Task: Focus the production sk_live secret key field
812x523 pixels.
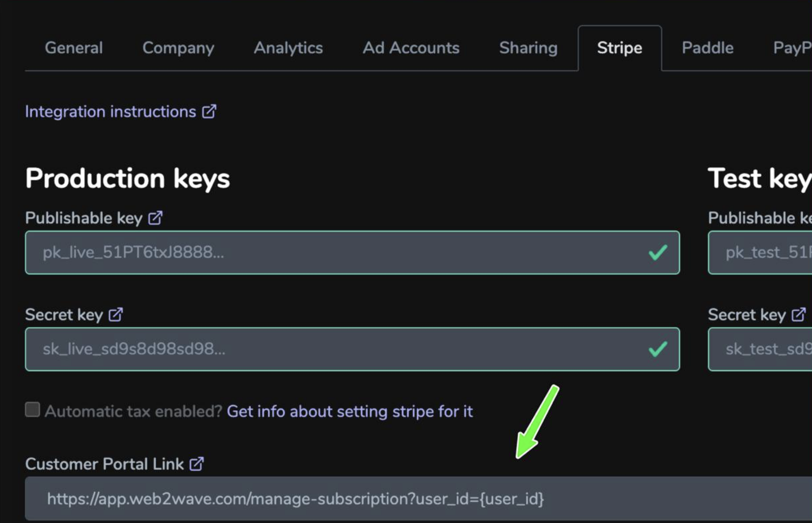Action: (353, 349)
